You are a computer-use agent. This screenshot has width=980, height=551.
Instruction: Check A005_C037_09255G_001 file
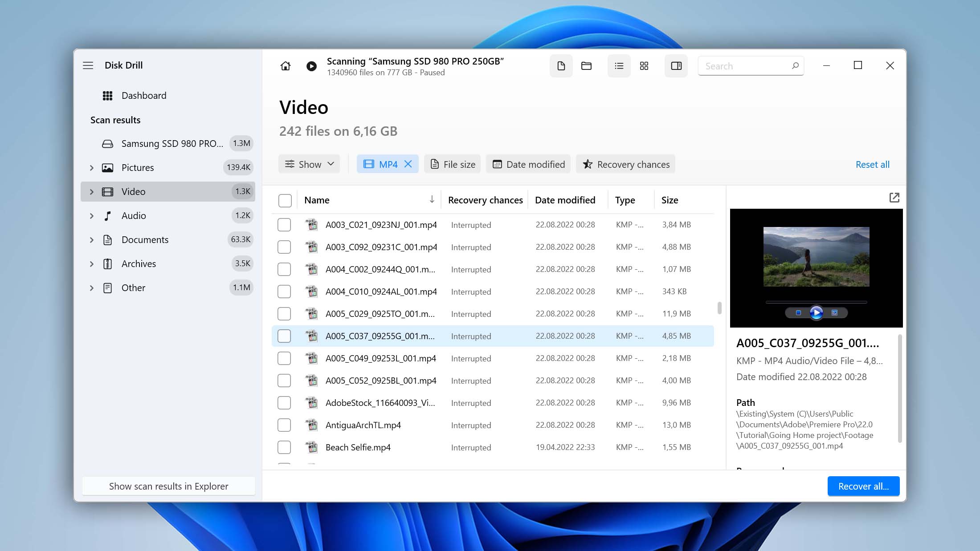pyautogui.click(x=284, y=336)
